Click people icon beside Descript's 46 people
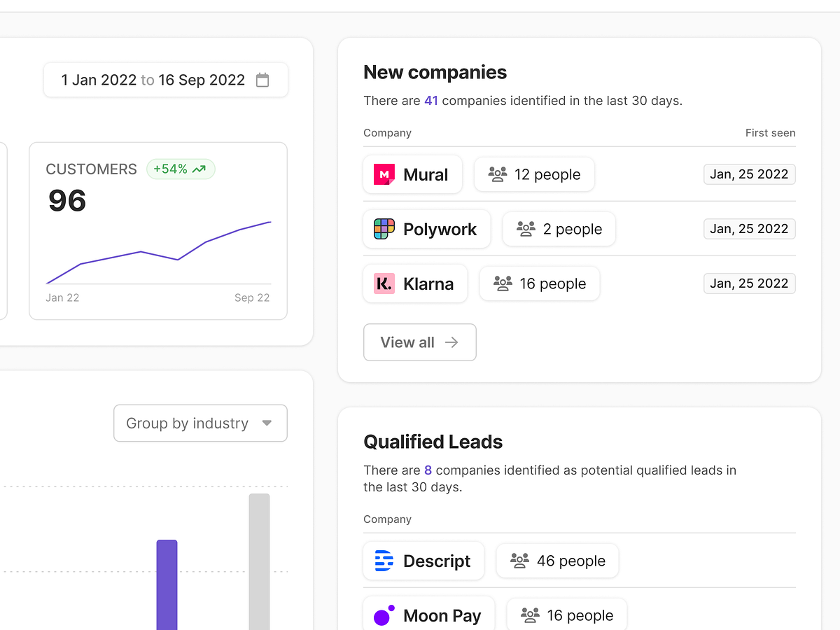 coord(519,561)
